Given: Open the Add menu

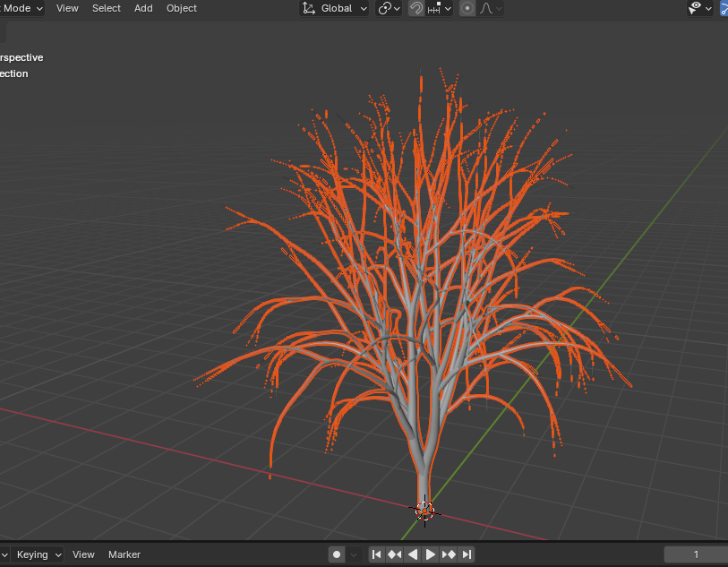Looking at the screenshot, I should (143, 8).
